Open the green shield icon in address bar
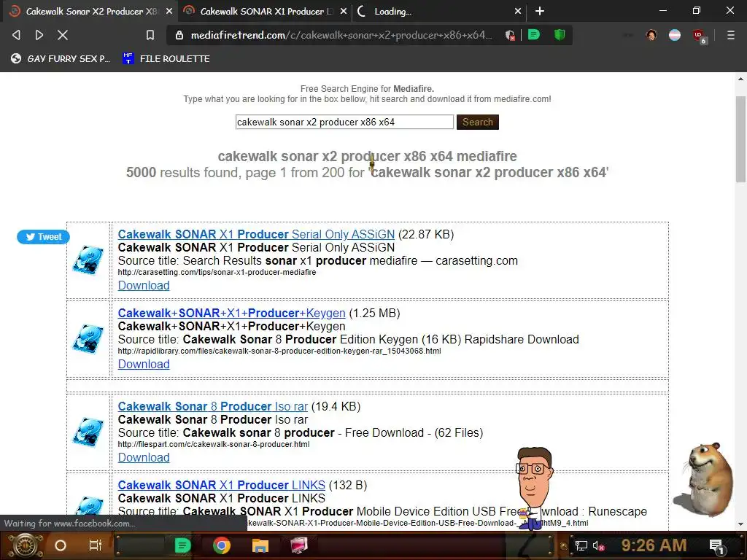Screen dimensions: 747x560 pyautogui.click(x=560, y=35)
